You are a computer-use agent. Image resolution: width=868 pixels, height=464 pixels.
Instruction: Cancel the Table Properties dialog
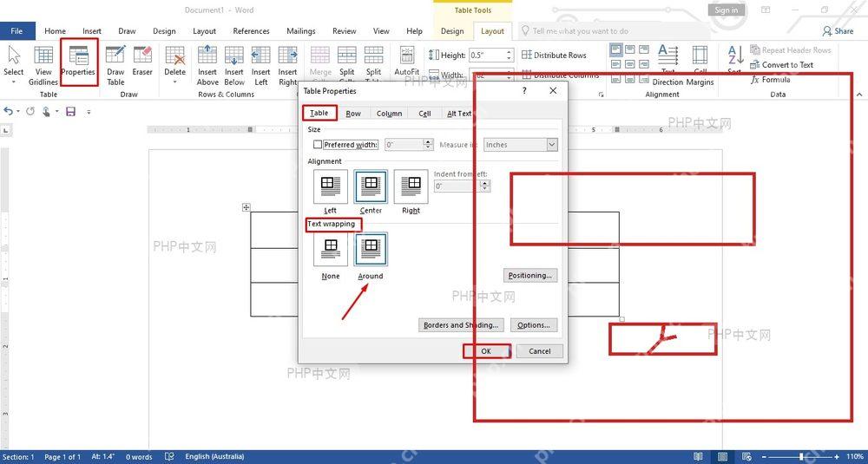(x=540, y=351)
